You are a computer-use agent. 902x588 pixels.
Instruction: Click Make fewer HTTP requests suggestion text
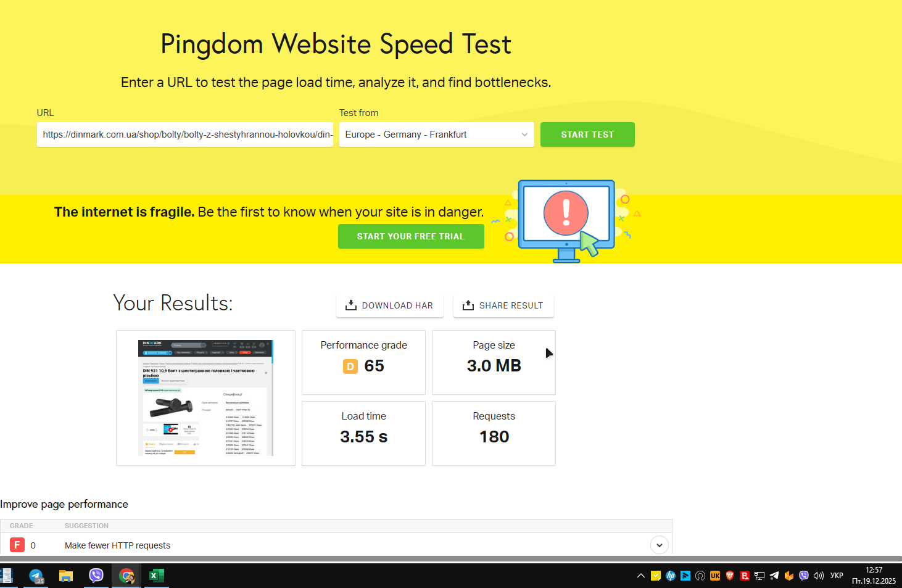click(118, 545)
